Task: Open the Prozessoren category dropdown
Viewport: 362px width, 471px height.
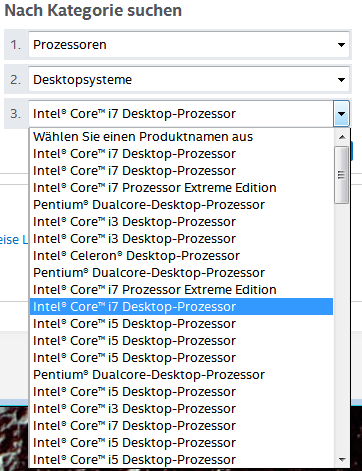Action: (x=189, y=45)
